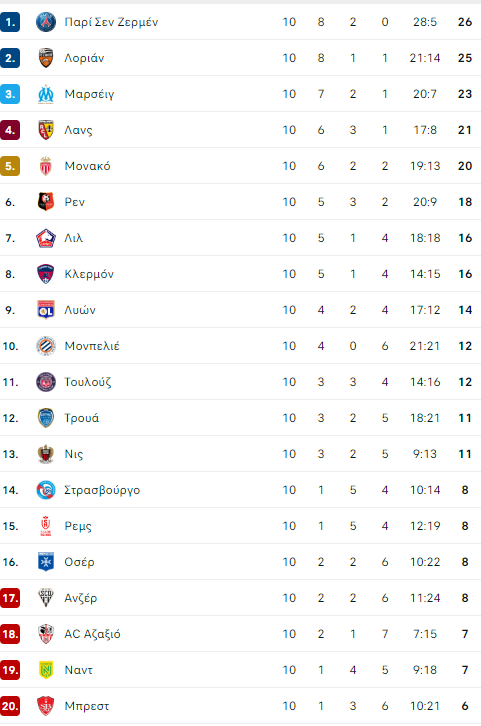The width and height of the screenshot is (481, 726).
Task: Click the Monaco club crest
Action: (x=46, y=166)
